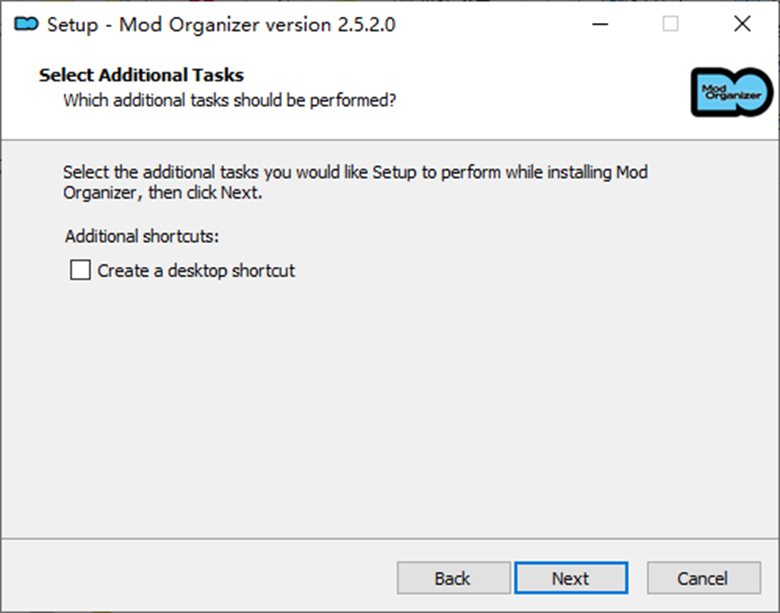The image size is (780, 613).
Task: Proceed by pressing the Next button
Action: pyautogui.click(x=570, y=578)
